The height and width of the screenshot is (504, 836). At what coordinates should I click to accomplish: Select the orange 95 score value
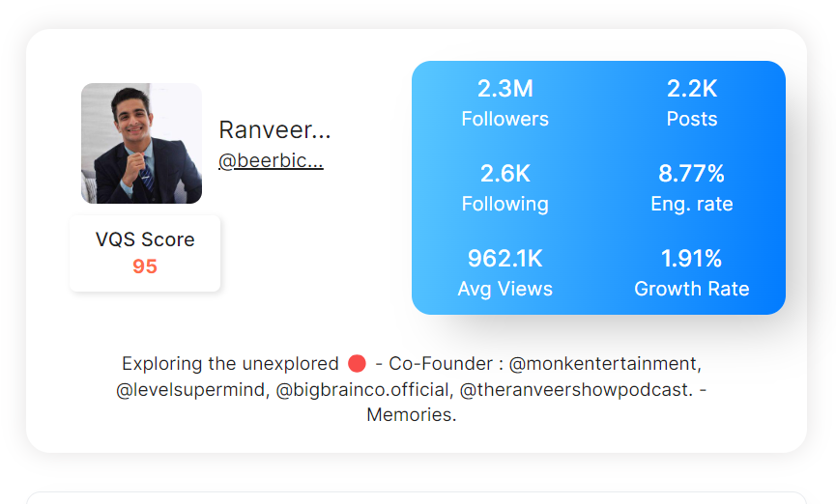click(145, 266)
